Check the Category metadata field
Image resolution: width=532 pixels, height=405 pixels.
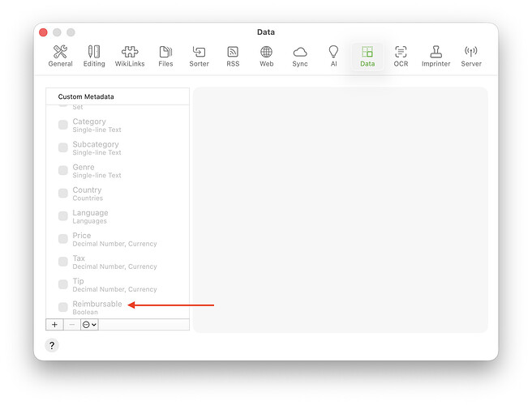coord(63,125)
